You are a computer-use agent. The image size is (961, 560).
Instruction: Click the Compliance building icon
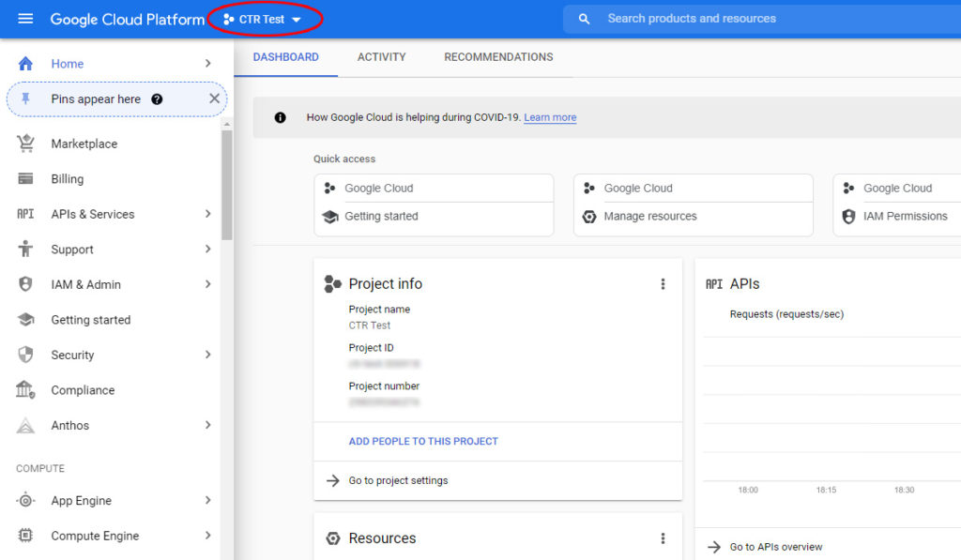click(25, 390)
